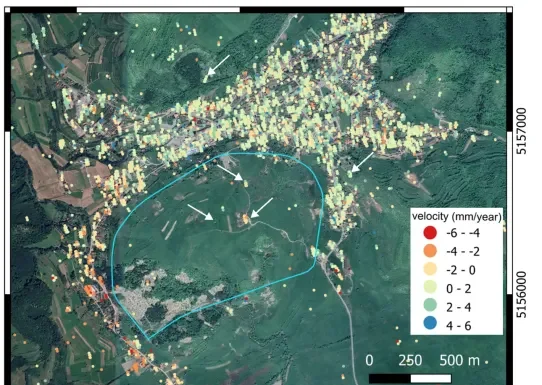Click the '-2 - 0' legend label
Screen dimensions: 542x385
461,270
